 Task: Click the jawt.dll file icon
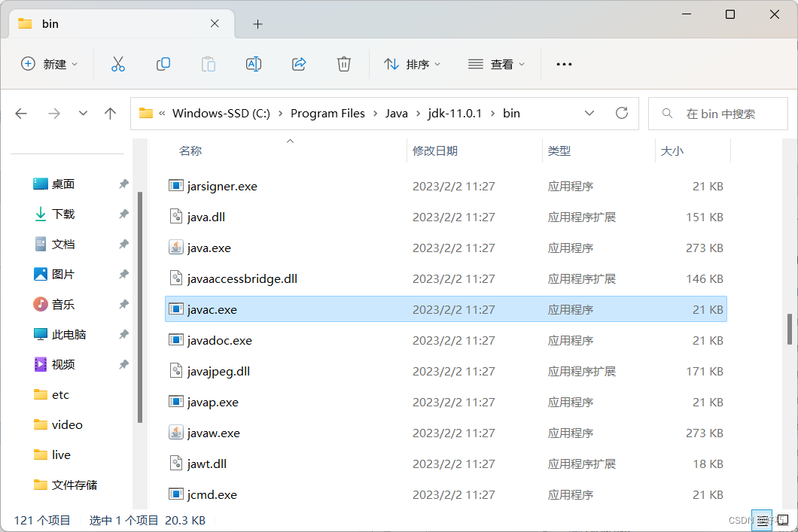(175, 464)
